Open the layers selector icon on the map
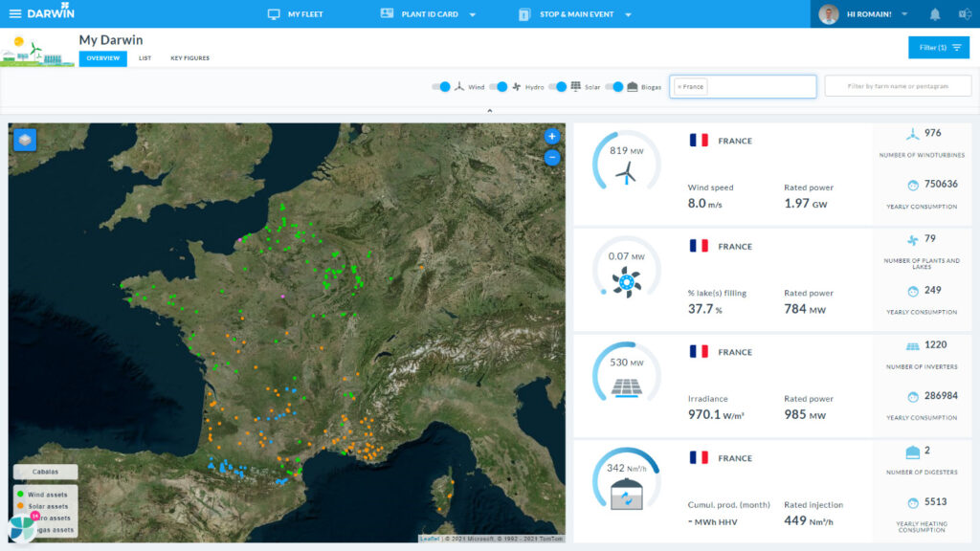The image size is (980, 551). coord(24,140)
